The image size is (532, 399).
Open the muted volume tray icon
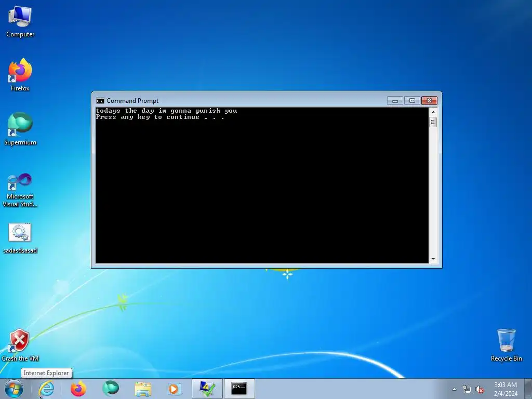pyautogui.click(x=480, y=390)
